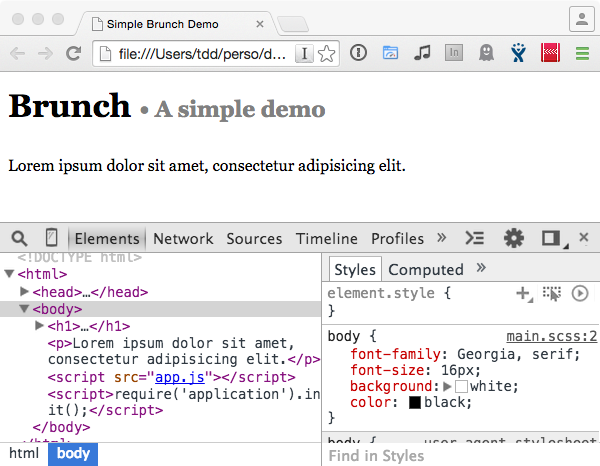Show the DevTools console drawer icon

tap(474, 238)
